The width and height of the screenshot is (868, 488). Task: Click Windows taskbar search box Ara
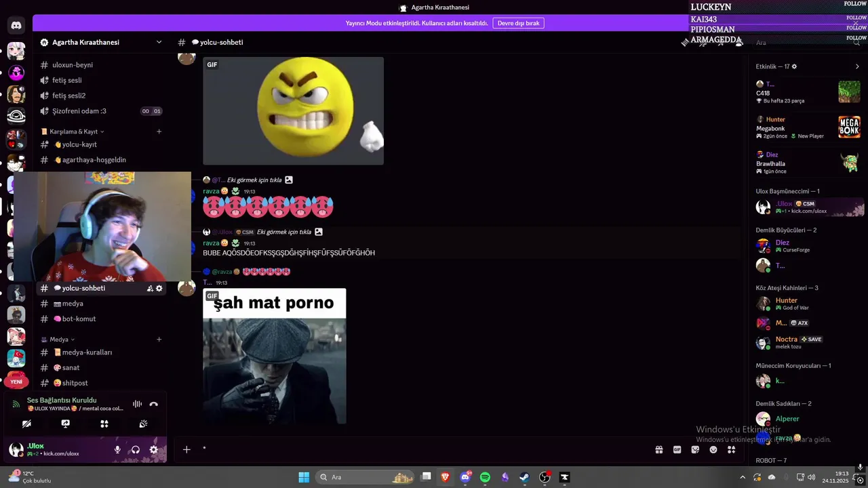click(366, 477)
